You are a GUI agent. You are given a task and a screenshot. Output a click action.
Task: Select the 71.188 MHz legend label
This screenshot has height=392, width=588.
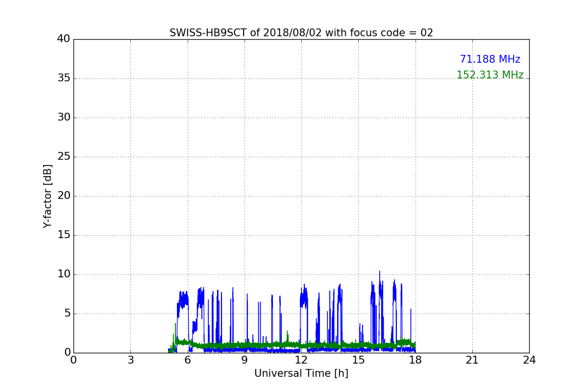click(x=490, y=59)
